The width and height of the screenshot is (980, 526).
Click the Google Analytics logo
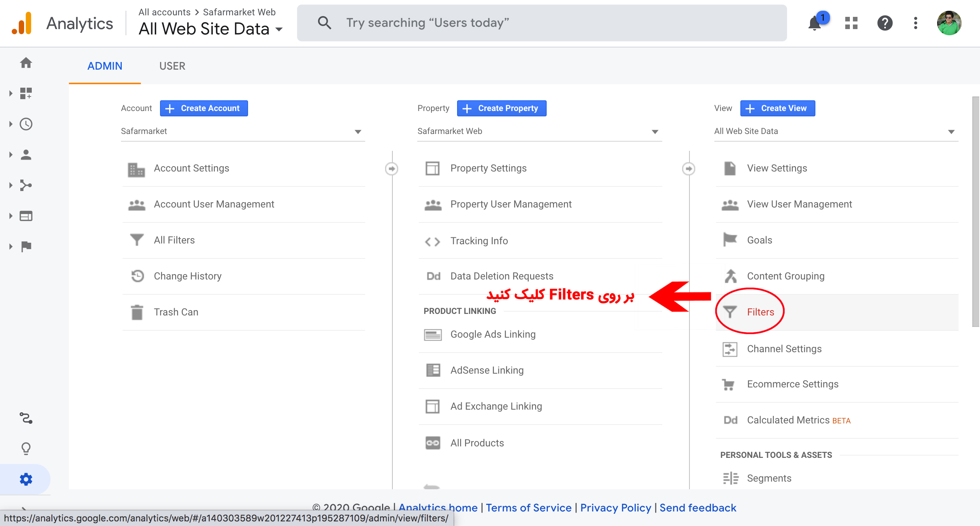(x=22, y=23)
